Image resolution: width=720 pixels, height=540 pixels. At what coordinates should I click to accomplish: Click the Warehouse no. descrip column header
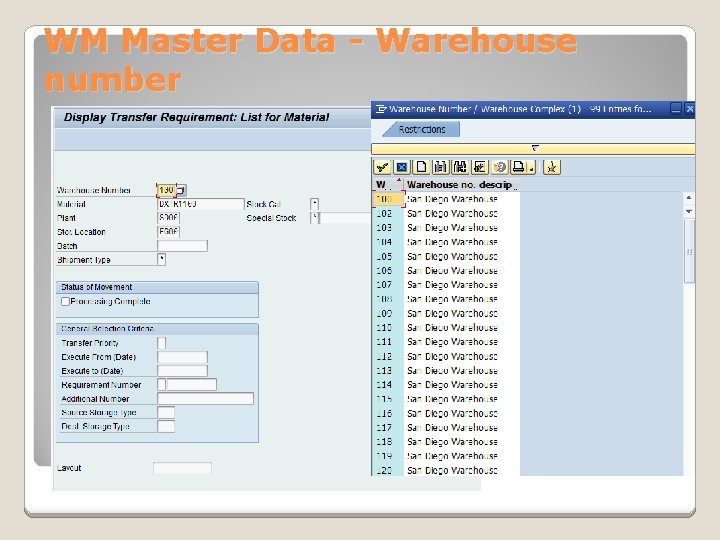[462, 185]
